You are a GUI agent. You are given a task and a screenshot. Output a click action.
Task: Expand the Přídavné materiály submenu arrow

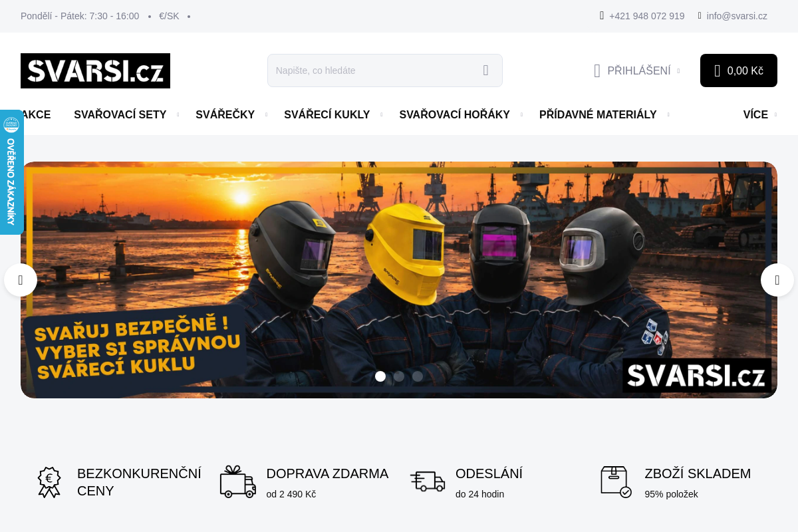click(x=668, y=115)
